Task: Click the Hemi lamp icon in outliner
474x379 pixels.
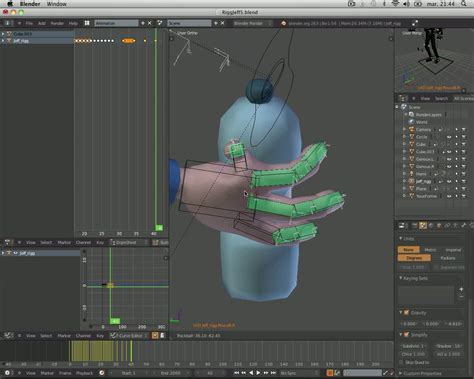Action: (x=412, y=174)
